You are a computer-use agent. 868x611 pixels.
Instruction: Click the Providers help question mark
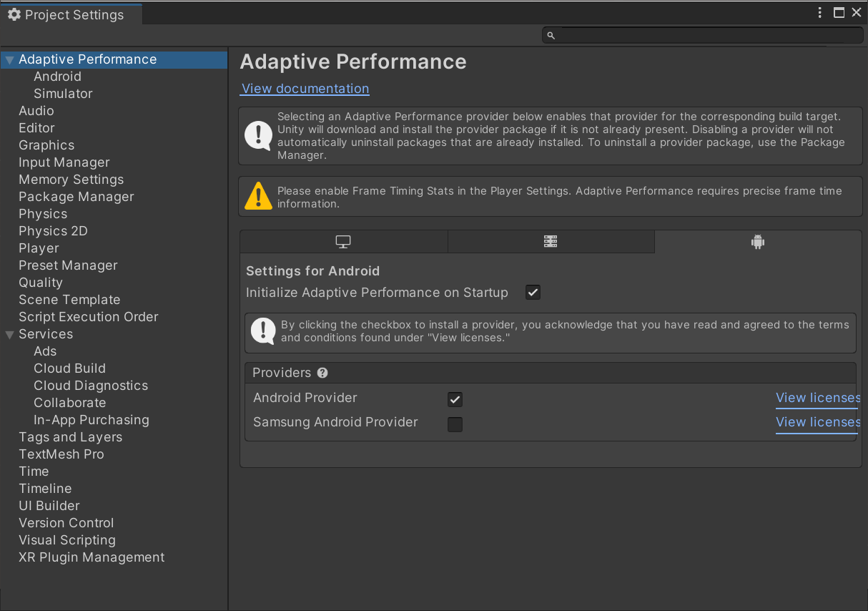[322, 373]
